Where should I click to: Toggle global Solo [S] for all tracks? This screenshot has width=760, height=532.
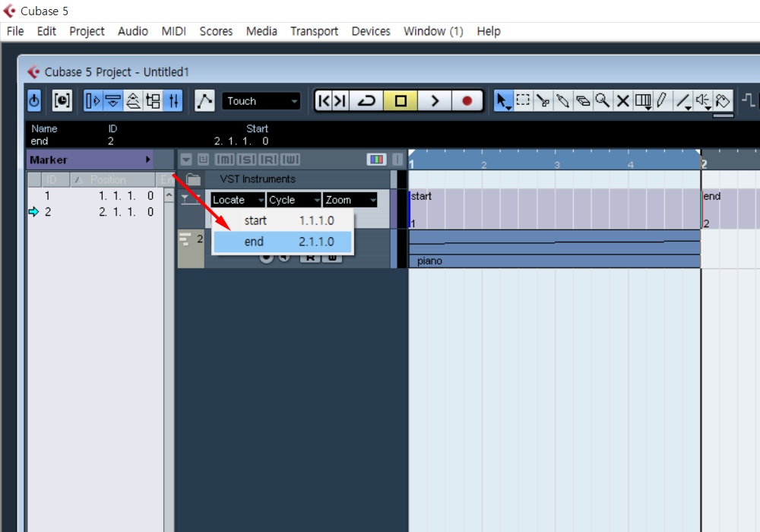coord(246,160)
